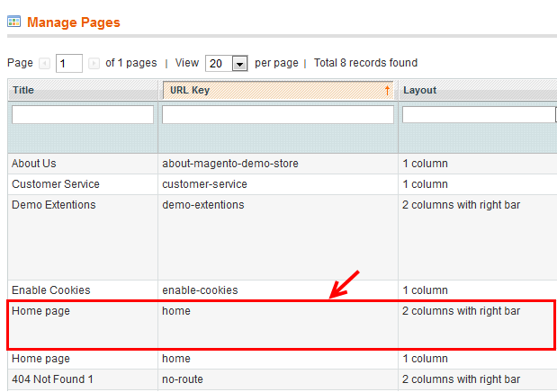The width and height of the screenshot is (557, 392).
Task: Click the Layout filter field
Action: (480, 115)
